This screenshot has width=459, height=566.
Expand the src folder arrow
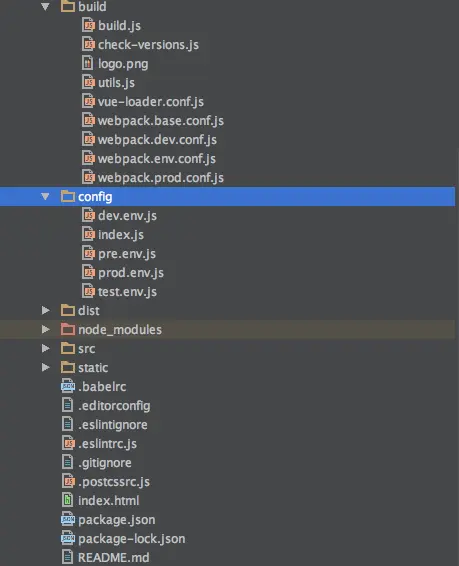click(45, 348)
